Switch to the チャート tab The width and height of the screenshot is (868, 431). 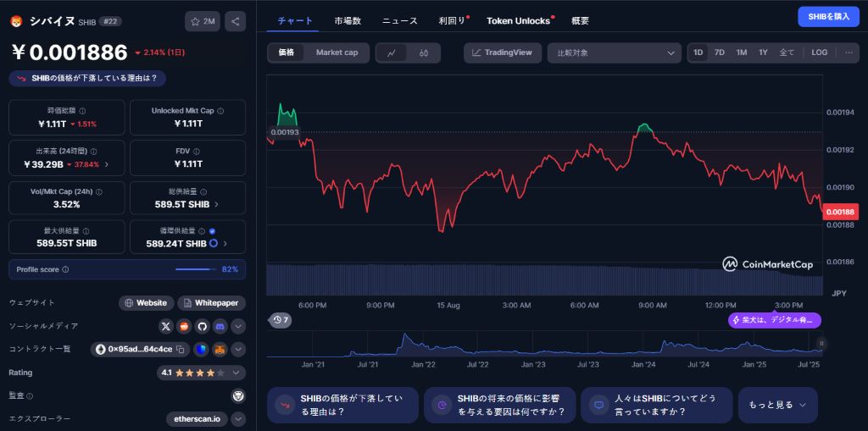pos(295,20)
